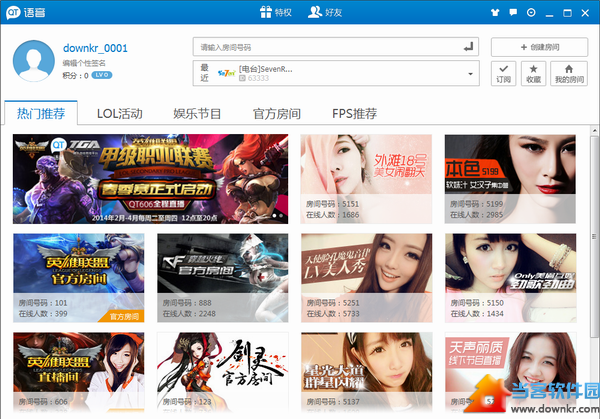Screen dimensions: 600x419
Task: Click the 创建房间 button
Action: pos(540,47)
